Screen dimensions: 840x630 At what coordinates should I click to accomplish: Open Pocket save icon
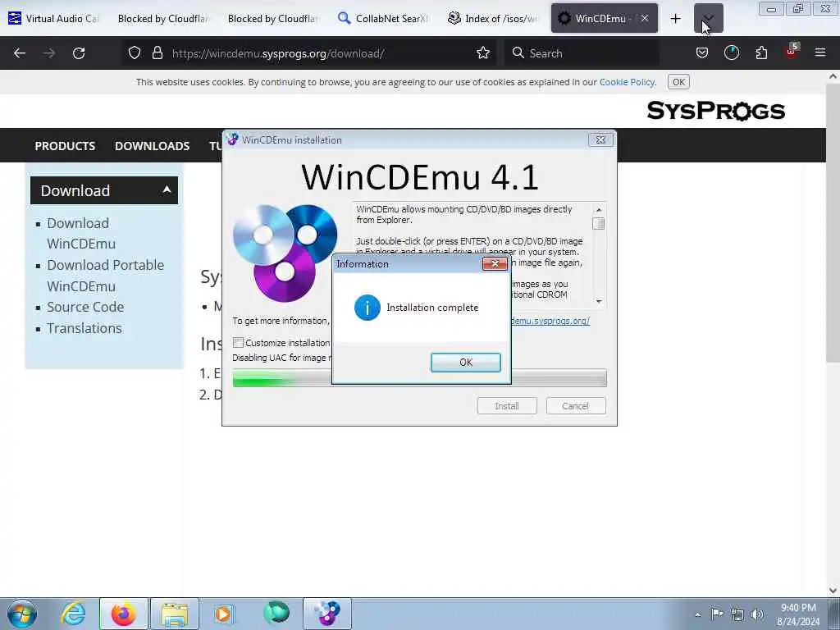(x=702, y=53)
